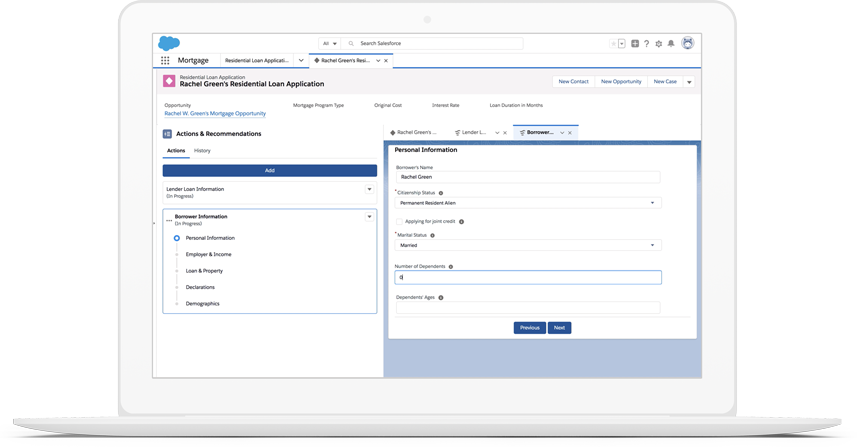Open the favorites list dropdown arrow

point(622,44)
